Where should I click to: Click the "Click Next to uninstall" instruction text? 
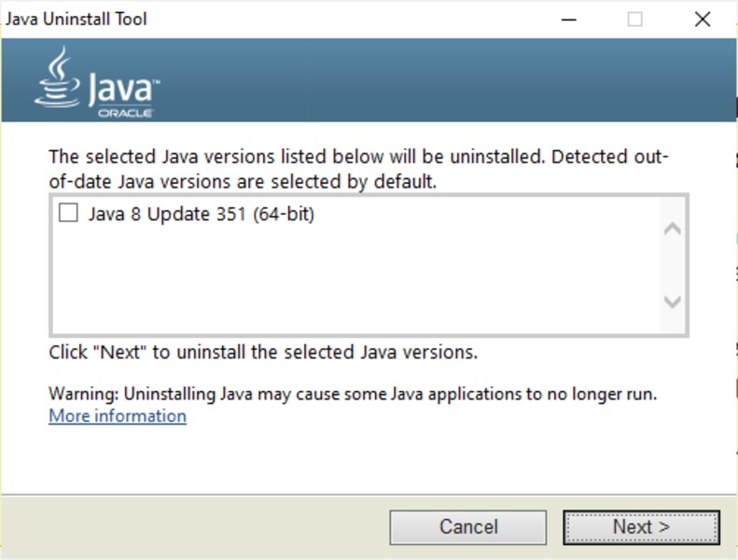click(x=263, y=353)
